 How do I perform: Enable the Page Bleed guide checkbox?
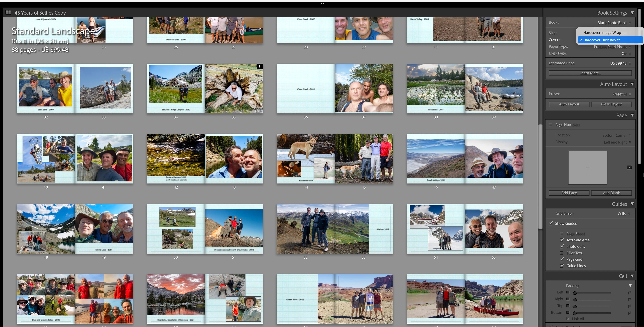pyautogui.click(x=562, y=234)
